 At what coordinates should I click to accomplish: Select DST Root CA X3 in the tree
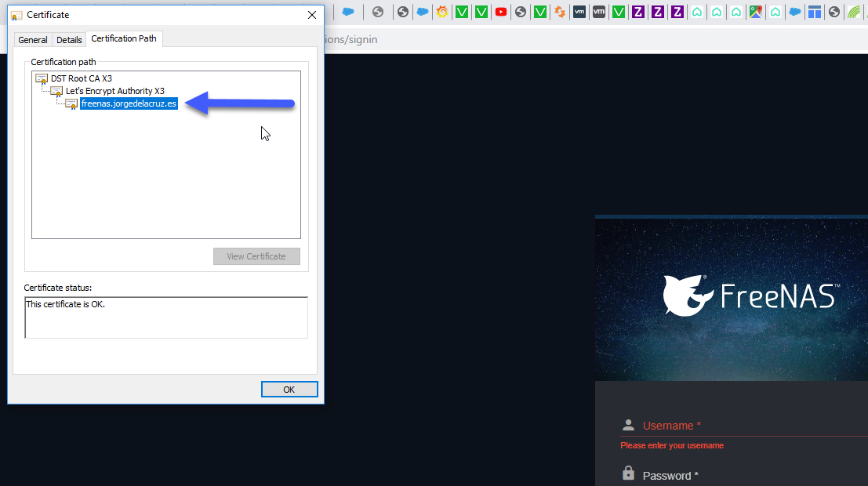pos(82,78)
